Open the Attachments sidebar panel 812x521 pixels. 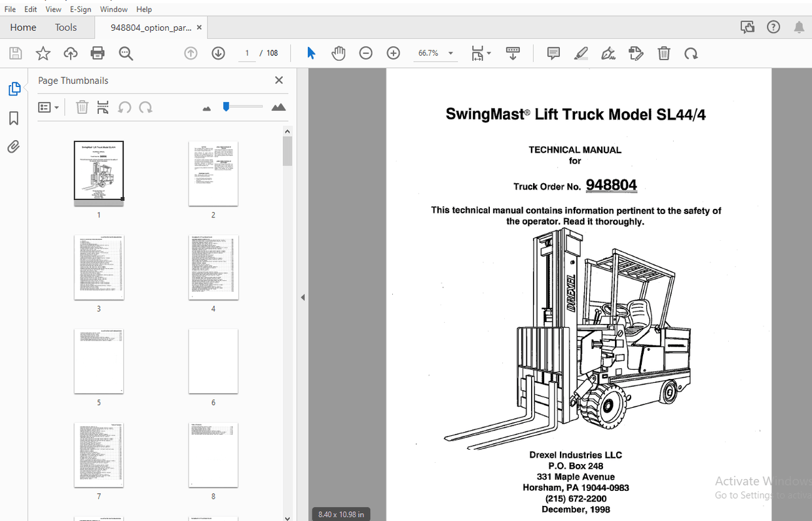pyautogui.click(x=14, y=147)
